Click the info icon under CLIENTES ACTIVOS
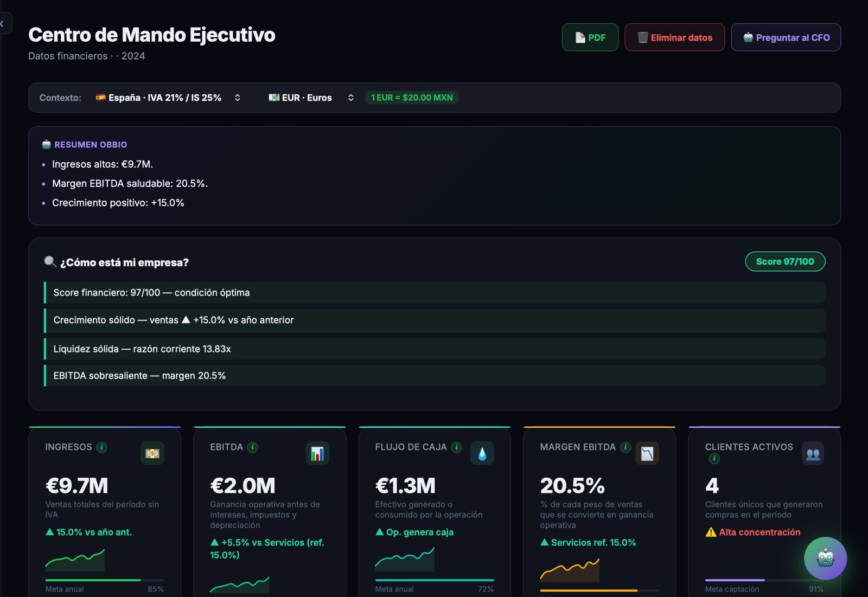The height and width of the screenshot is (597, 868). point(714,459)
